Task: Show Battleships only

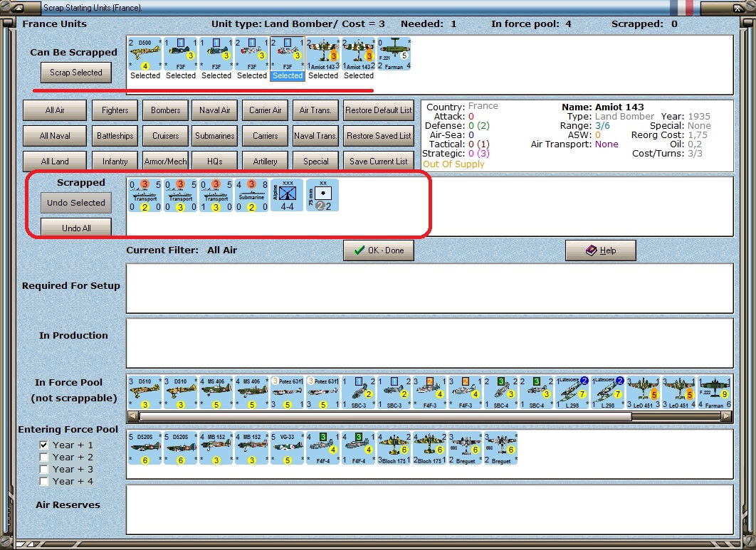Action: coord(115,136)
